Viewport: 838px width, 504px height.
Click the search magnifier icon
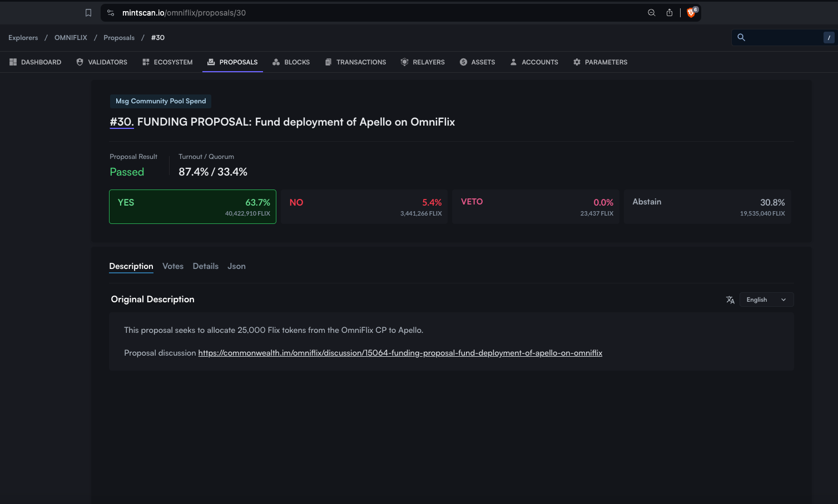pyautogui.click(x=741, y=37)
